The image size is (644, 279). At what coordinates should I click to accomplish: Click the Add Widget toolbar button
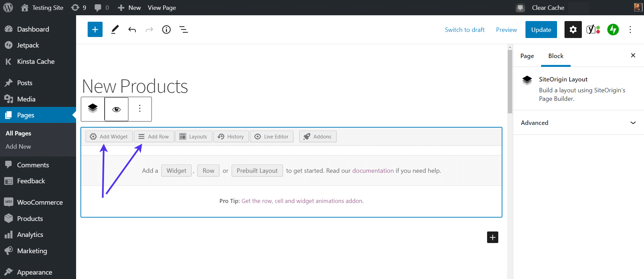pyautogui.click(x=109, y=136)
